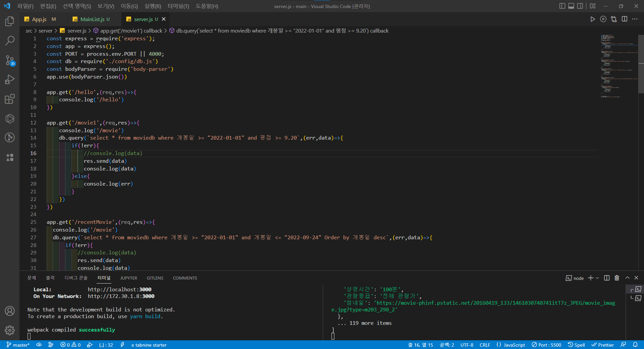Image resolution: width=644 pixels, height=349 pixels.
Task: Click the feedback icon in status bar
Action: coord(623,345)
